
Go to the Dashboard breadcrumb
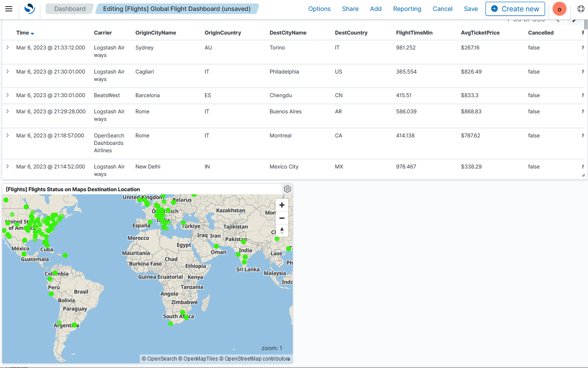[70, 9]
